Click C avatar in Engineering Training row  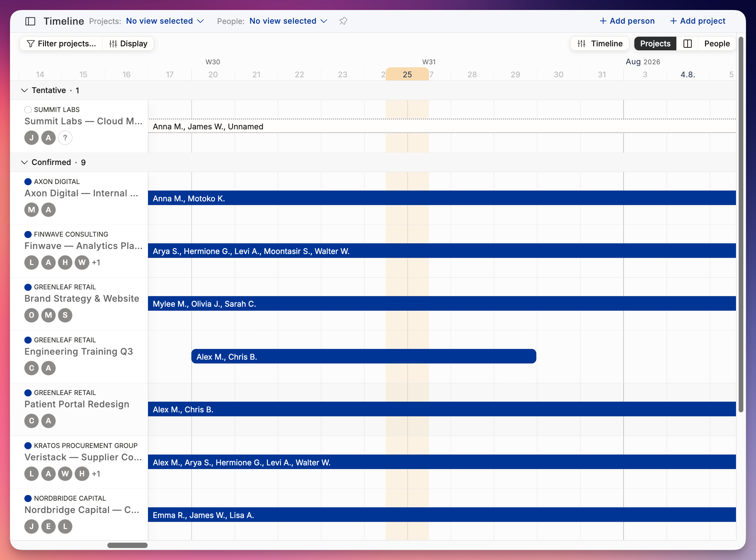point(32,368)
